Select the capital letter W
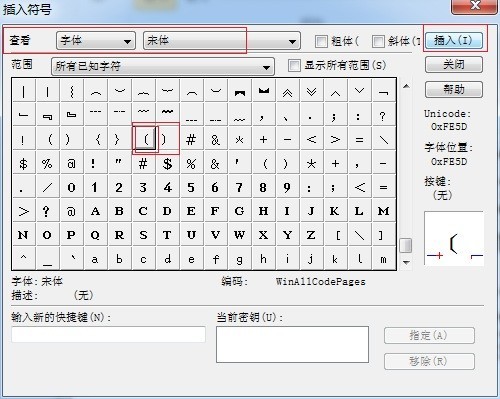500x399 pixels. click(239, 235)
